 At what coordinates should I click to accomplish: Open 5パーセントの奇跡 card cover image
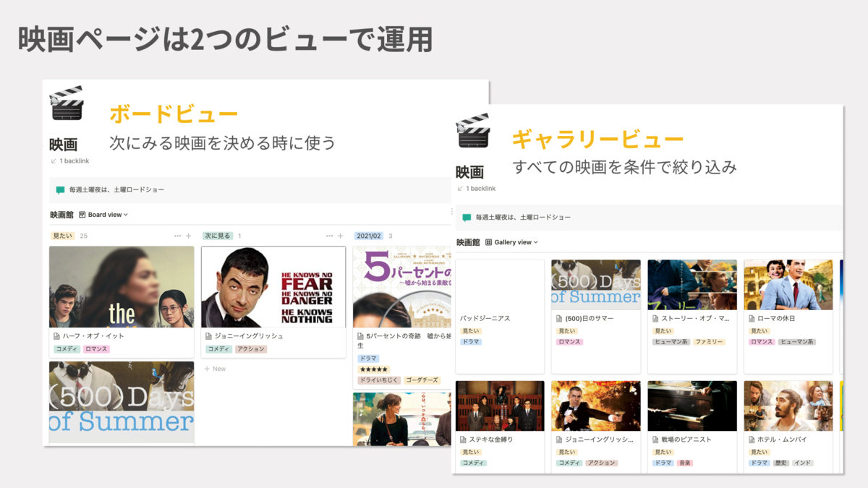tap(402, 287)
